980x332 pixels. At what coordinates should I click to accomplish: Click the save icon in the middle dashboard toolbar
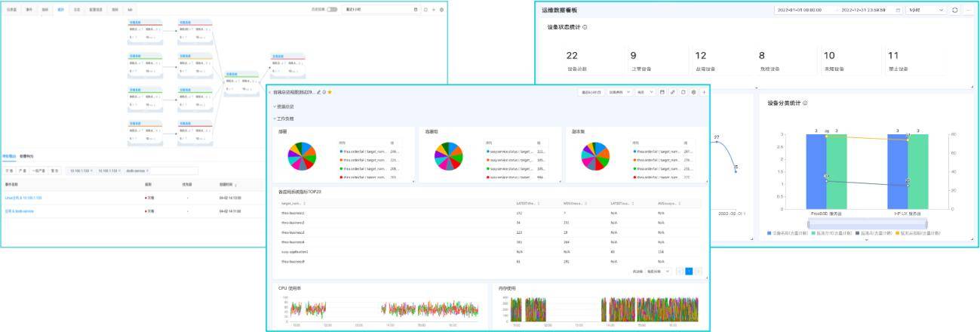tap(662, 92)
